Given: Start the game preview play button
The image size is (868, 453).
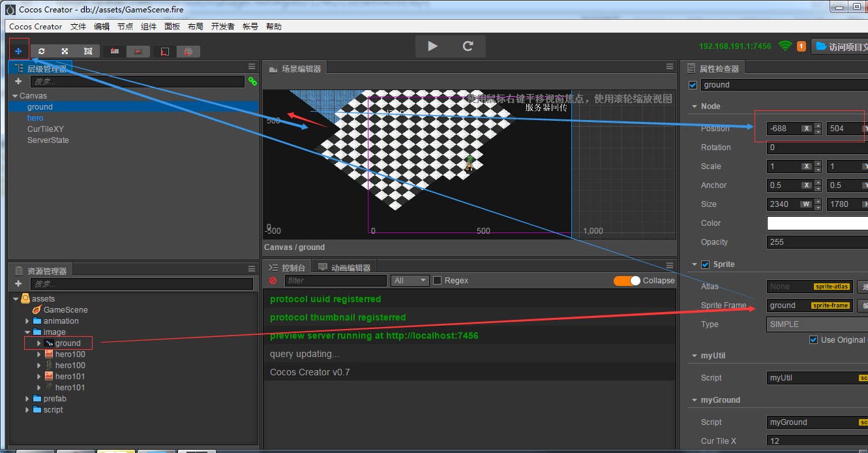Looking at the screenshot, I should 432,46.
